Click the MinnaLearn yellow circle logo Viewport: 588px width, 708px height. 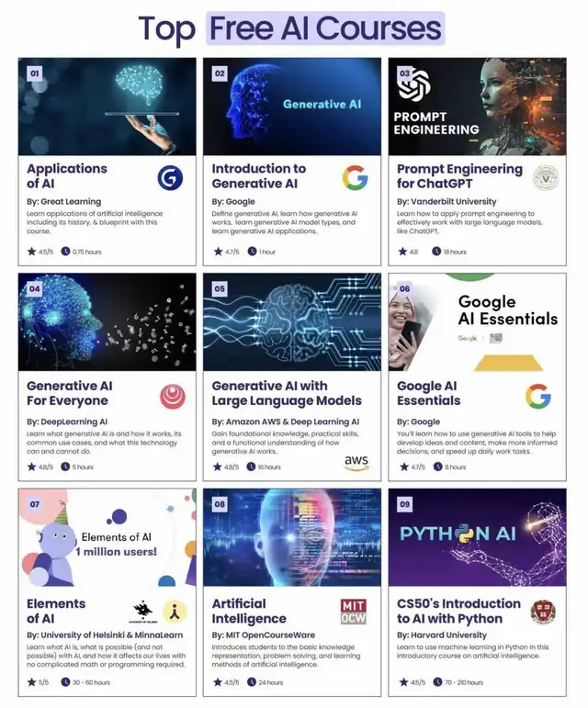tap(175, 612)
